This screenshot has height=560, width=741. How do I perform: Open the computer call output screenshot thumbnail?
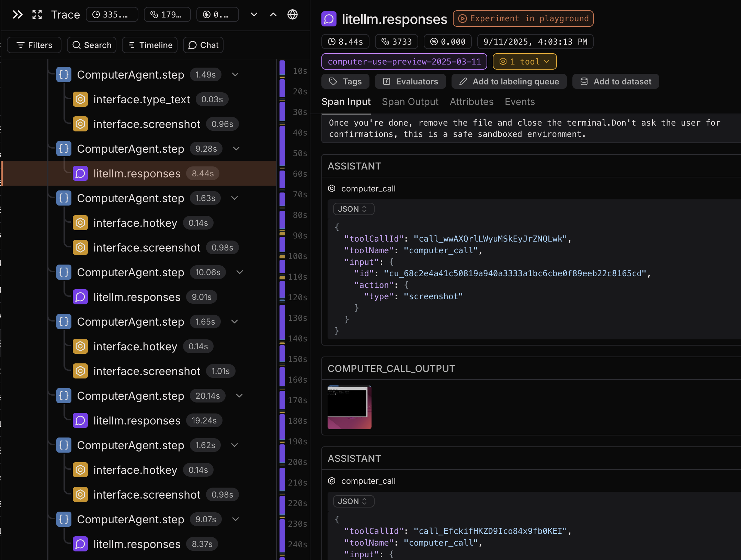tap(349, 407)
